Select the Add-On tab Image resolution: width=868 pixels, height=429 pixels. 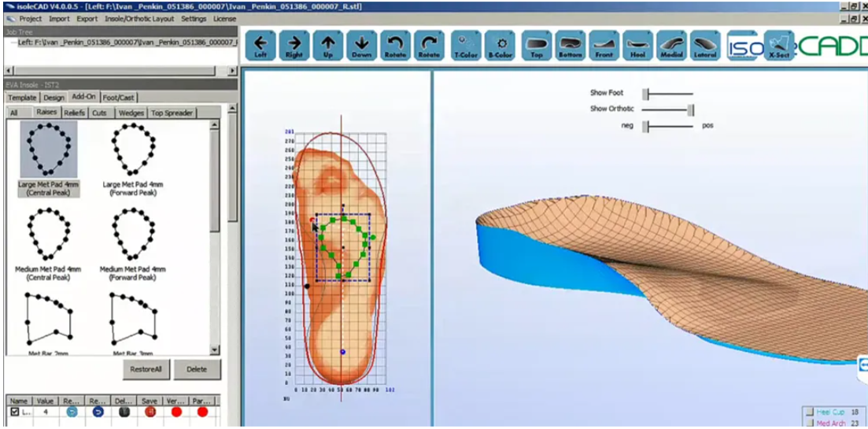[x=83, y=97]
